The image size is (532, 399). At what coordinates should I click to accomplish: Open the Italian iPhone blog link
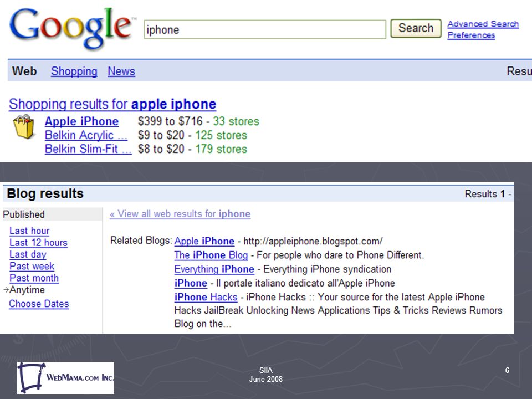[191, 283]
